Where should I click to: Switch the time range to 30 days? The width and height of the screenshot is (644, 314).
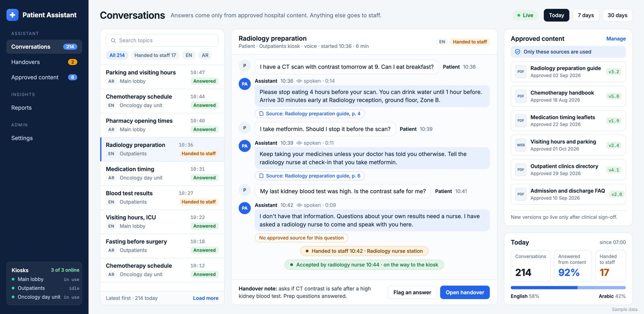click(x=617, y=15)
